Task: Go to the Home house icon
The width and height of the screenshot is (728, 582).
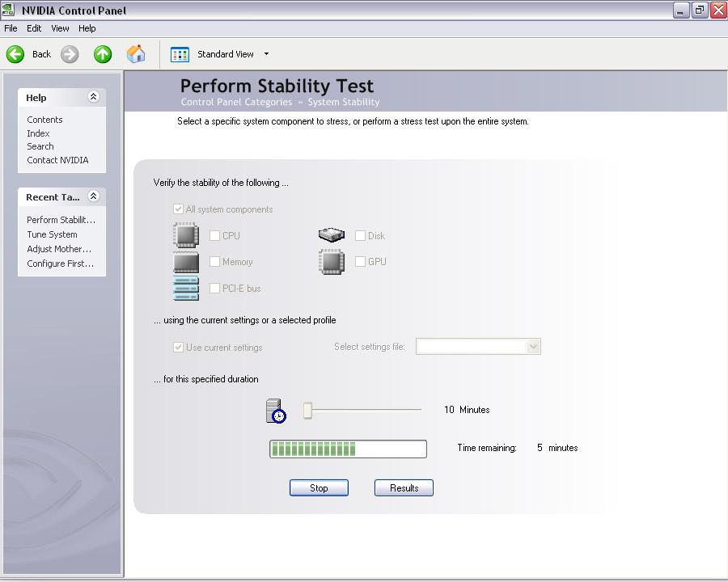Action: [136, 54]
